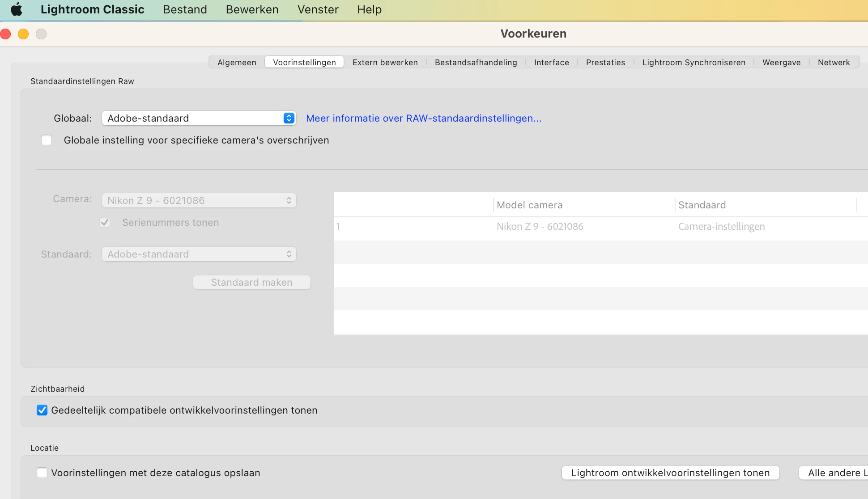This screenshot has height=499, width=868.
Task: Click the Model camera column header
Action: tap(529, 205)
